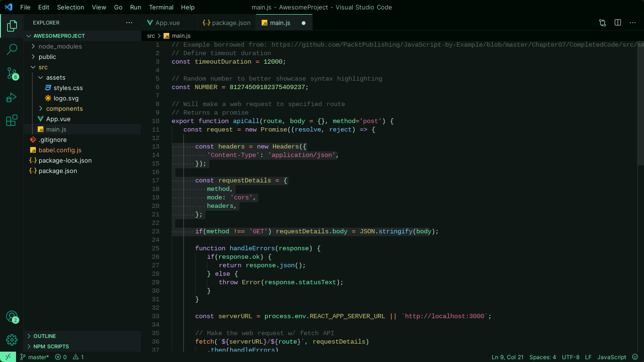Click the Open Changes compare icon
The height and width of the screenshot is (362, 644).
(x=603, y=23)
